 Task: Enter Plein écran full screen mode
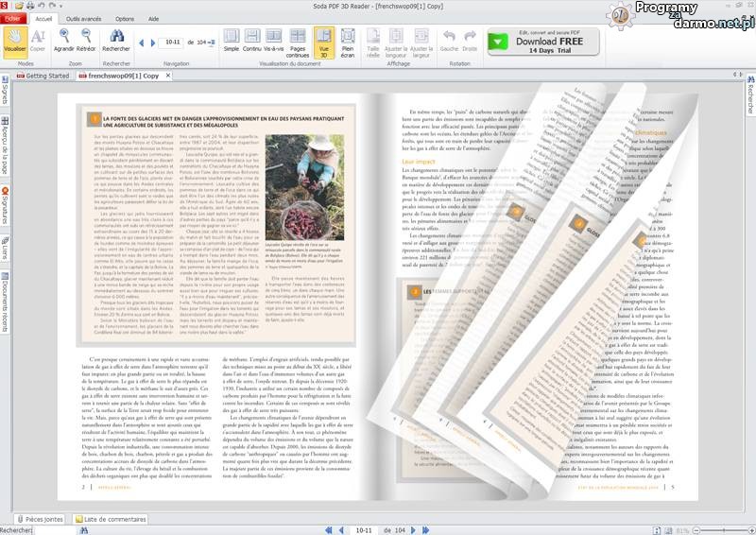348,43
